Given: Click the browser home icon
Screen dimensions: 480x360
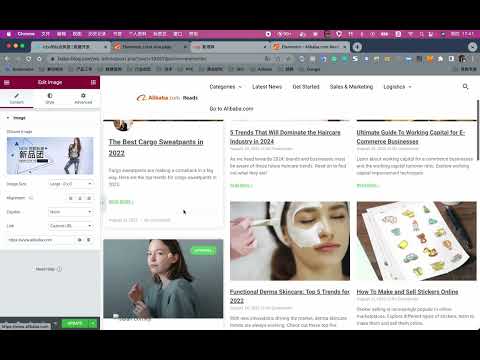Looking at the screenshot, I should (x=39, y=59).
